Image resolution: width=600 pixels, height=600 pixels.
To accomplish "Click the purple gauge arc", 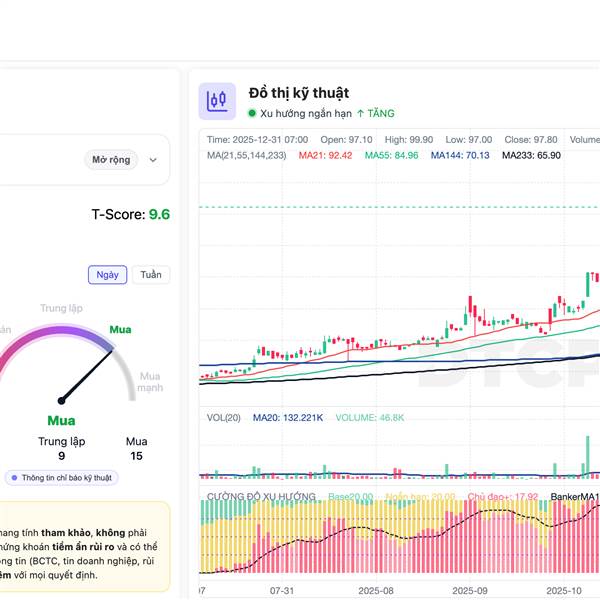I will pyautogui.click(x=61, y=329).
